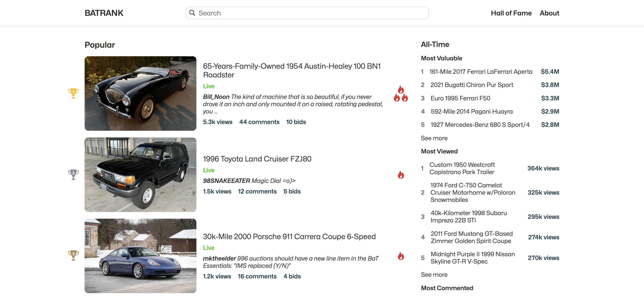Open the 2017 Ferrari LaFerrari Aperta listing
The width and height of the screenshot is (644, 298).
(x=481, y=72)
